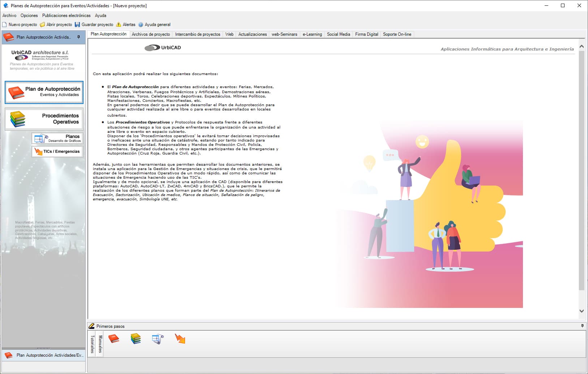The image size is (588, 374).
Task: Open Ayuda general help
Action: [x=154, y=25]
